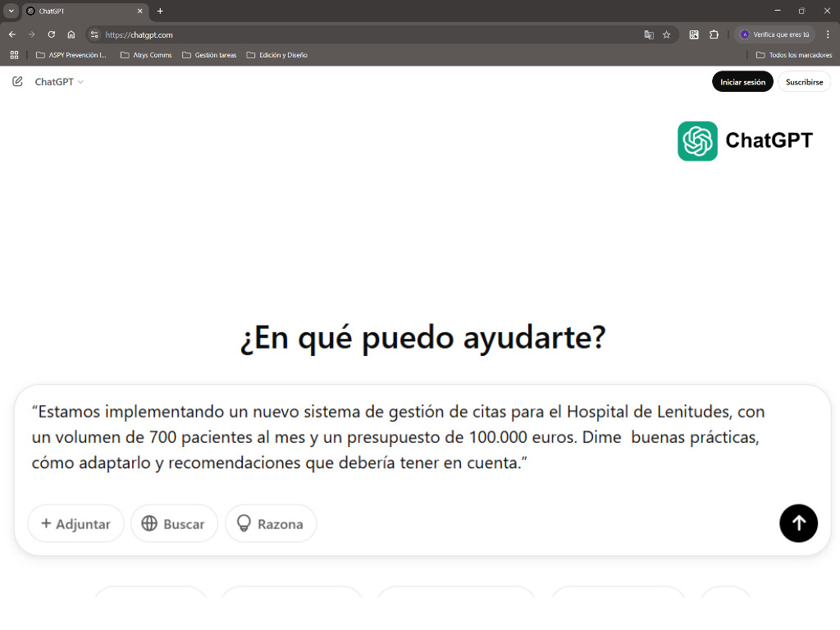
Task: Open the Chrome three-dot menu
Action: click(x=828, y=34)
